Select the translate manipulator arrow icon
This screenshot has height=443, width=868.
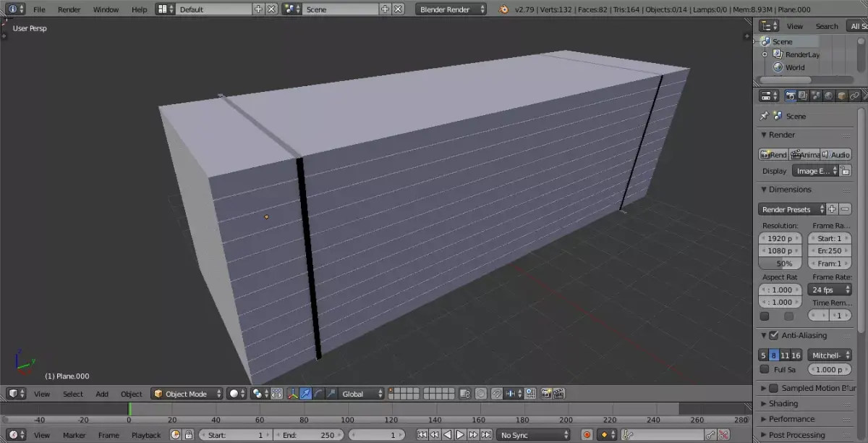click(305, 394)
